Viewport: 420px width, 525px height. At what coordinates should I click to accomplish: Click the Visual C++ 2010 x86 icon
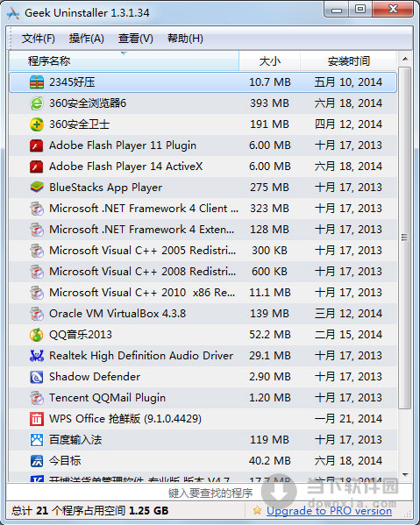point(37,293)
